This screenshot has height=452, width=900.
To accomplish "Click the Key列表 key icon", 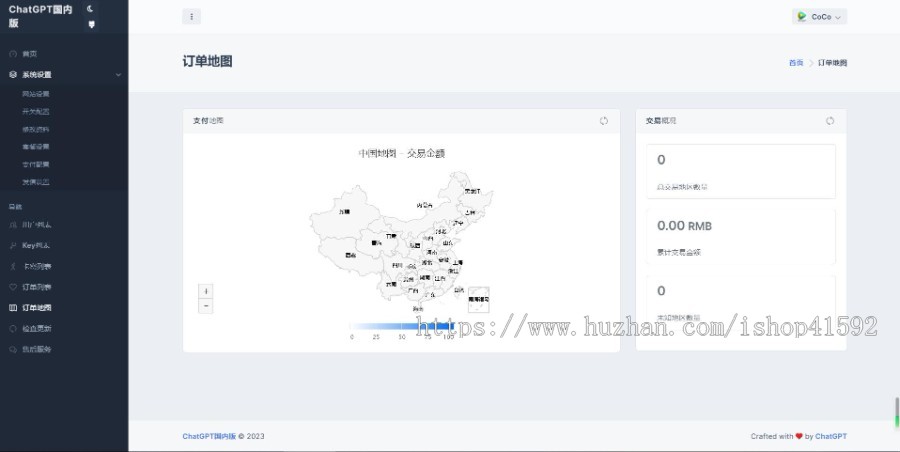I will 13,245.
